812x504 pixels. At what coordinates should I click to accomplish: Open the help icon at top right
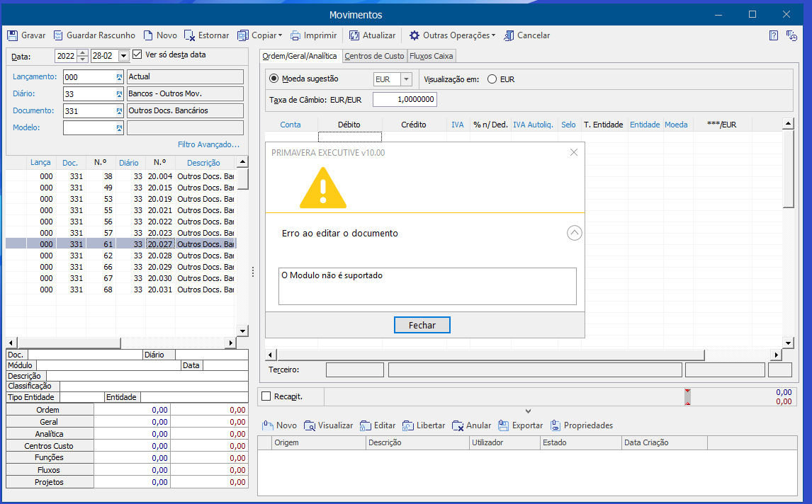click(x=774, y=35)
